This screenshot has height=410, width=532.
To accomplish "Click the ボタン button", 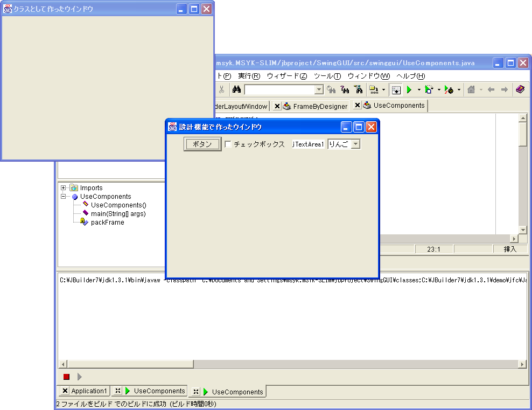I will click(202, 144).
